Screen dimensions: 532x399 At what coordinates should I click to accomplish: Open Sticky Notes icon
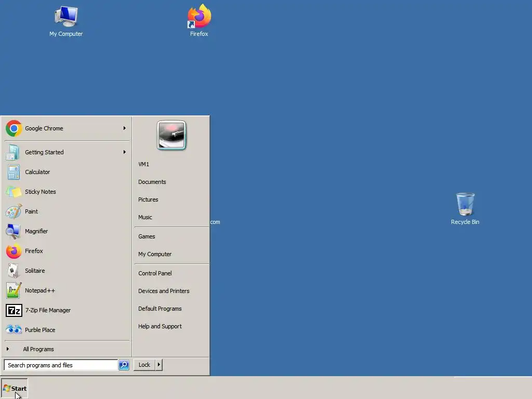[14, 192]
